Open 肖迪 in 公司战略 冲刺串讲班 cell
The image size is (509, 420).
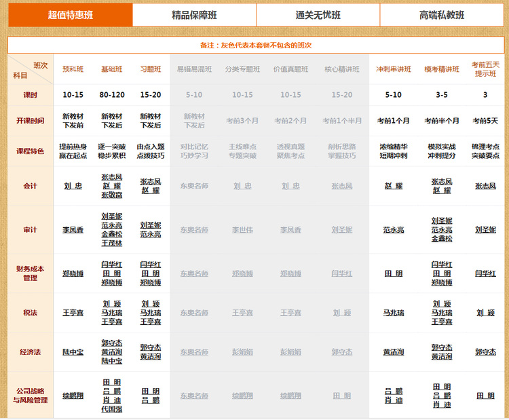point(394,400)
